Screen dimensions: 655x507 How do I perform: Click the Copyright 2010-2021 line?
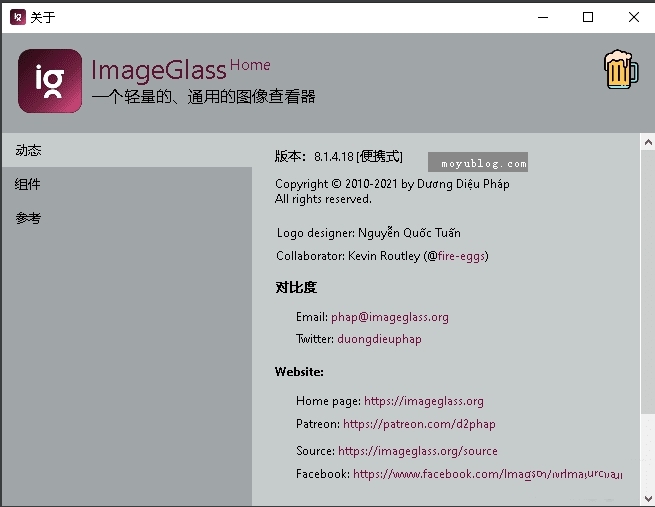pos(392,184)
